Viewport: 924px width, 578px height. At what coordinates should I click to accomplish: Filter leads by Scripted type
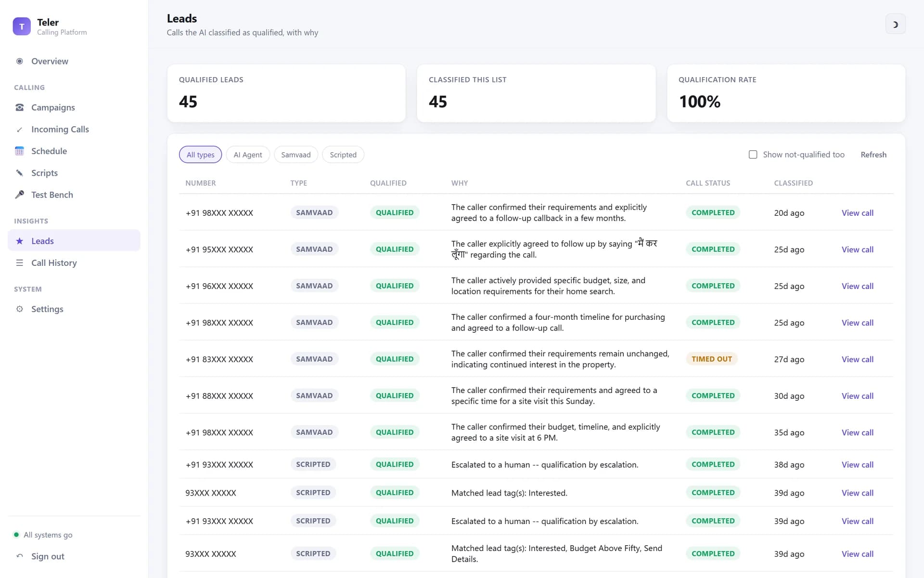point(343,155)
